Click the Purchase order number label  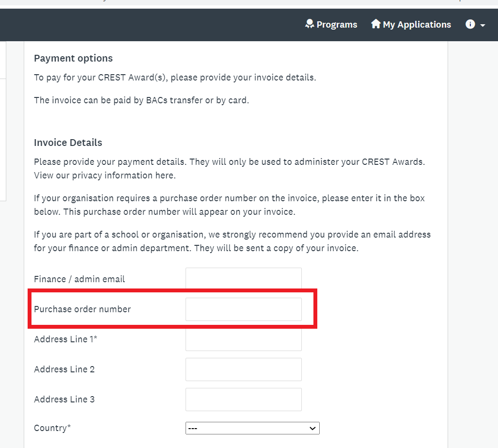tap(82, 309)
